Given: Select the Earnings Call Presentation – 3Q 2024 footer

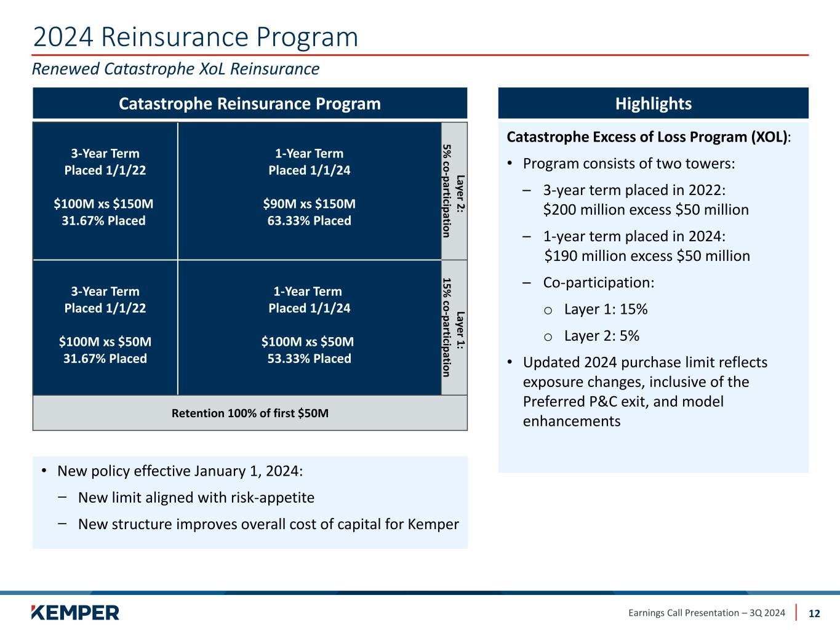Looking at the screenshot, I should pos(706,613).
